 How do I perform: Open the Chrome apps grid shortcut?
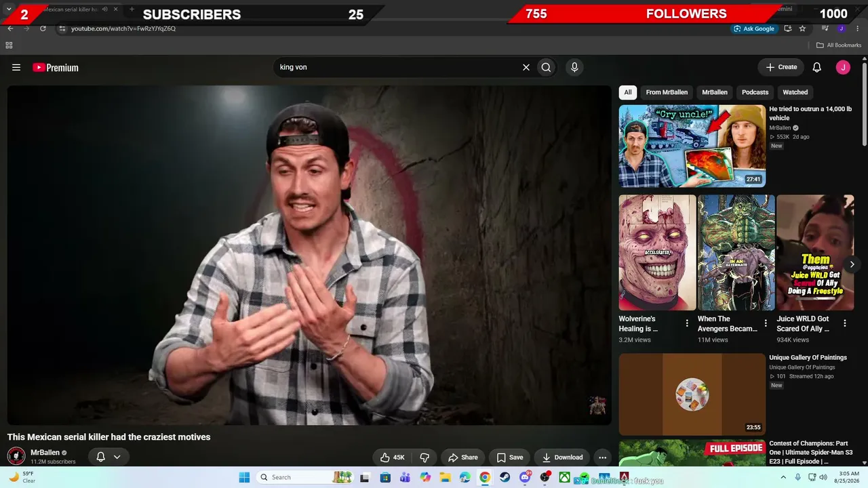pyautogui.click(x=9, y=45)
